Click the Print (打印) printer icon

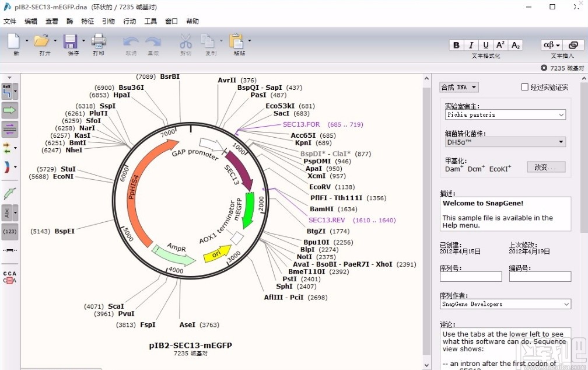98,41
